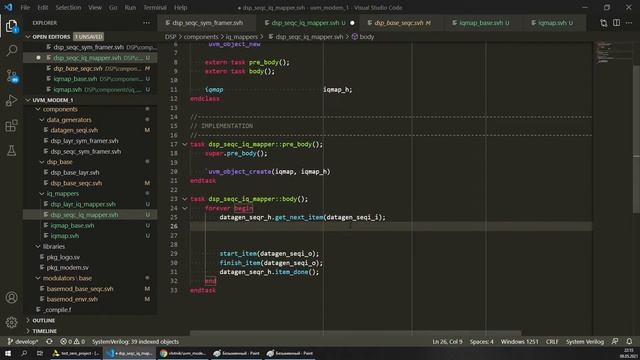Open the Search view in activity bar
This screenshot has height=360, width=640.
pos(11,51)
